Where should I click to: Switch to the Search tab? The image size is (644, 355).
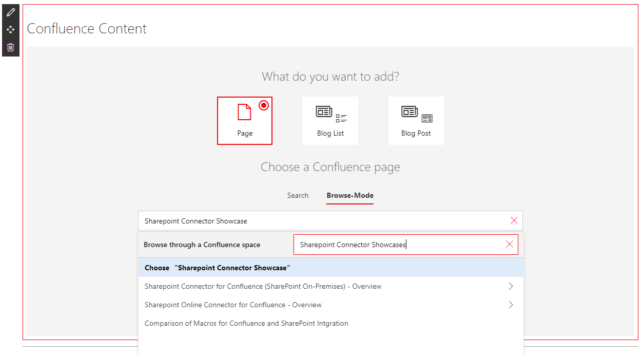pyautogui.click(x=298, y=195)
